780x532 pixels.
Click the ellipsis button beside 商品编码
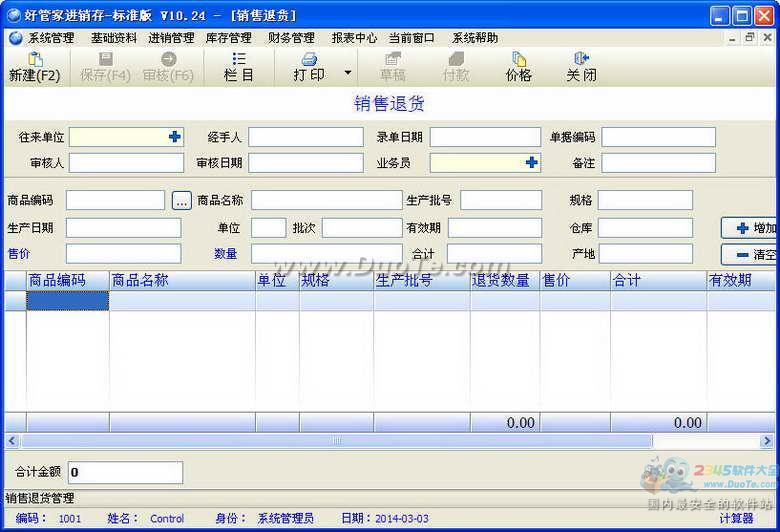pos(182,201)
